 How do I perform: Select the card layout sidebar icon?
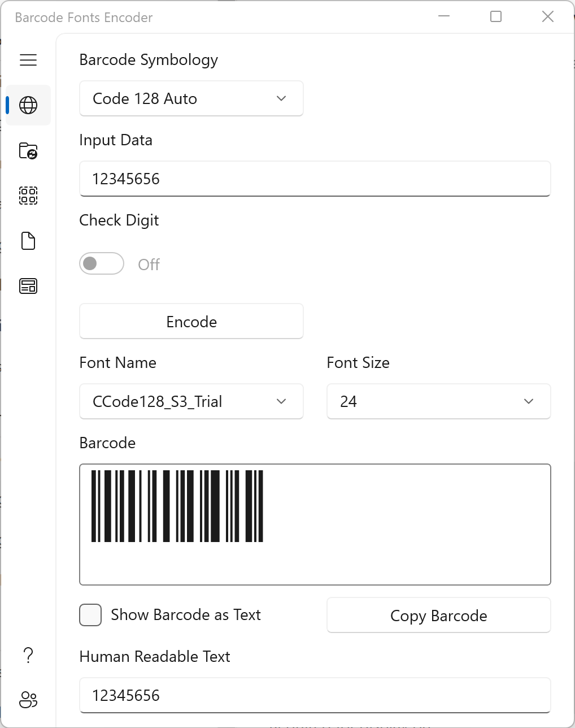tap(28, 286)
